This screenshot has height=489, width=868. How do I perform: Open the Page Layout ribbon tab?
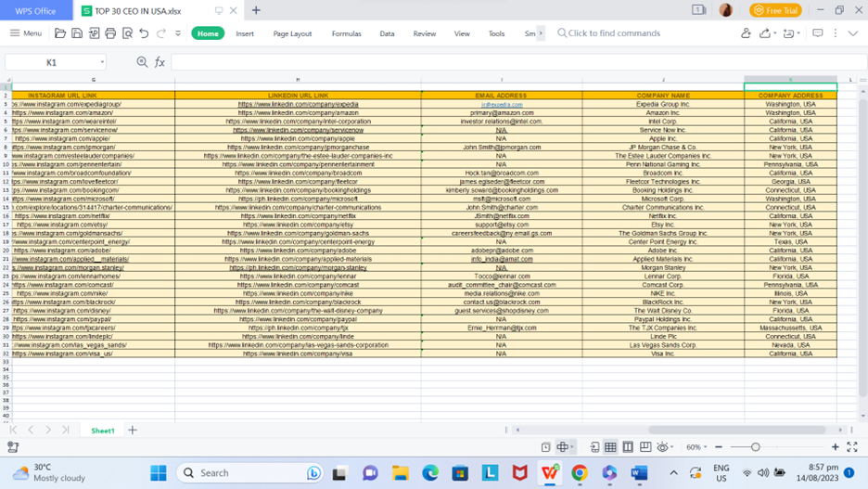292,33
